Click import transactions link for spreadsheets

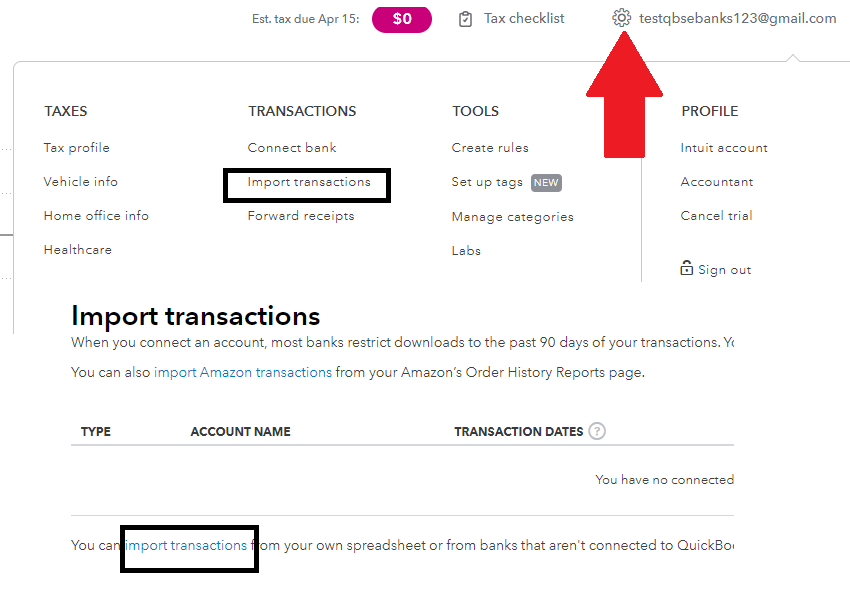[187, 545]
